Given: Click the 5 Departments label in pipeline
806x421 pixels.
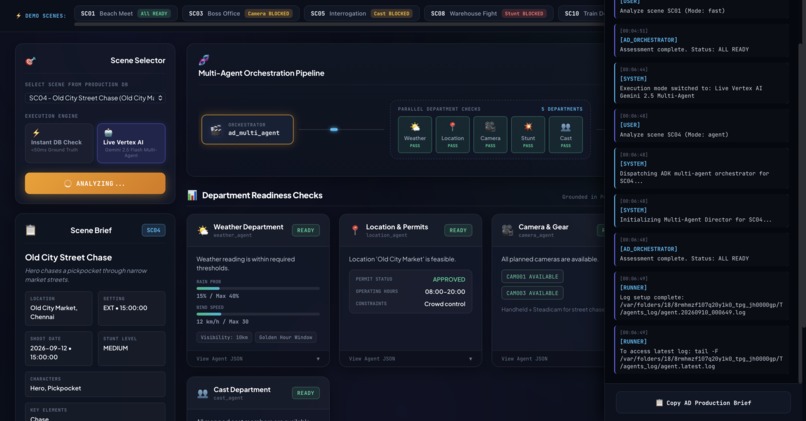Looking at the screenshot, I should tap(562, 109).
